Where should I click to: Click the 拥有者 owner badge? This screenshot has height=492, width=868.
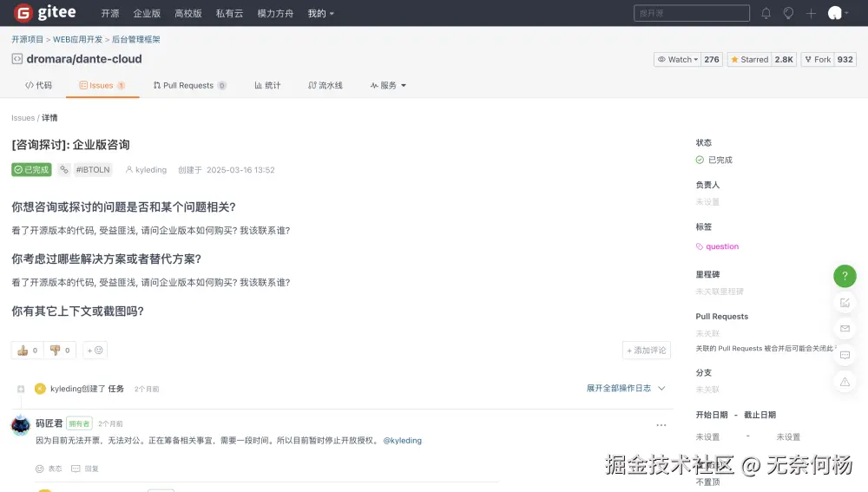pos(79,423)
